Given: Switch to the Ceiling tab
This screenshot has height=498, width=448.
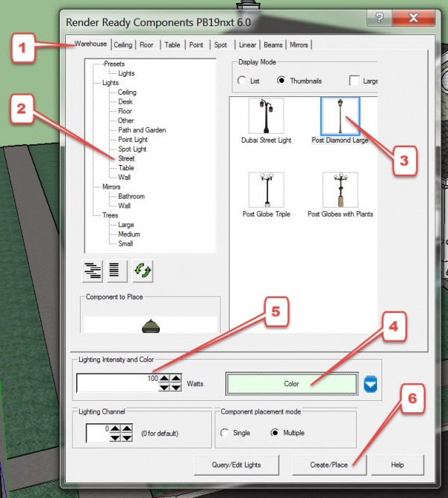Looking at the screenshot, I should 123,45.
